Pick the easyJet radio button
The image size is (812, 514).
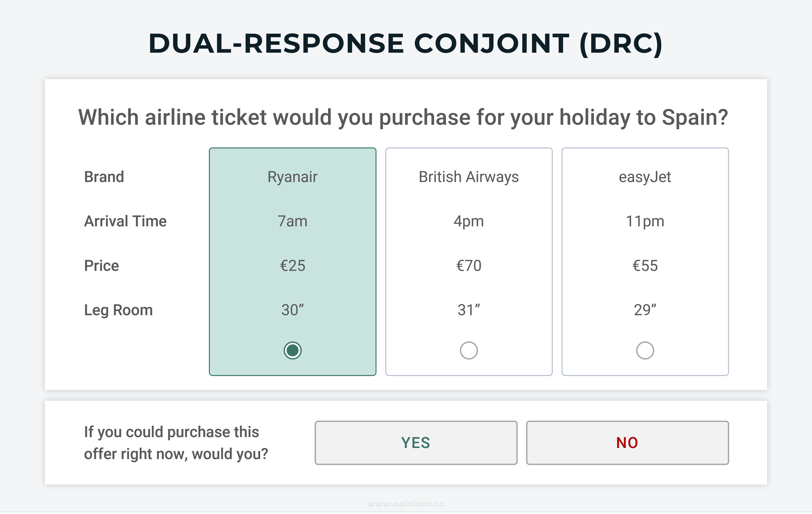645,350
